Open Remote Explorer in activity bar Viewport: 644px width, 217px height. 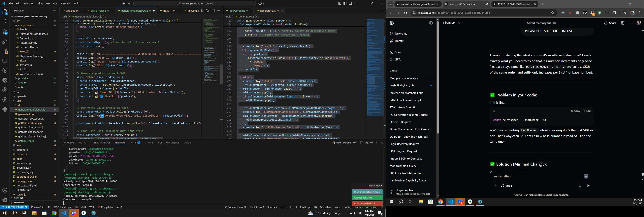(x=5, y=61)
